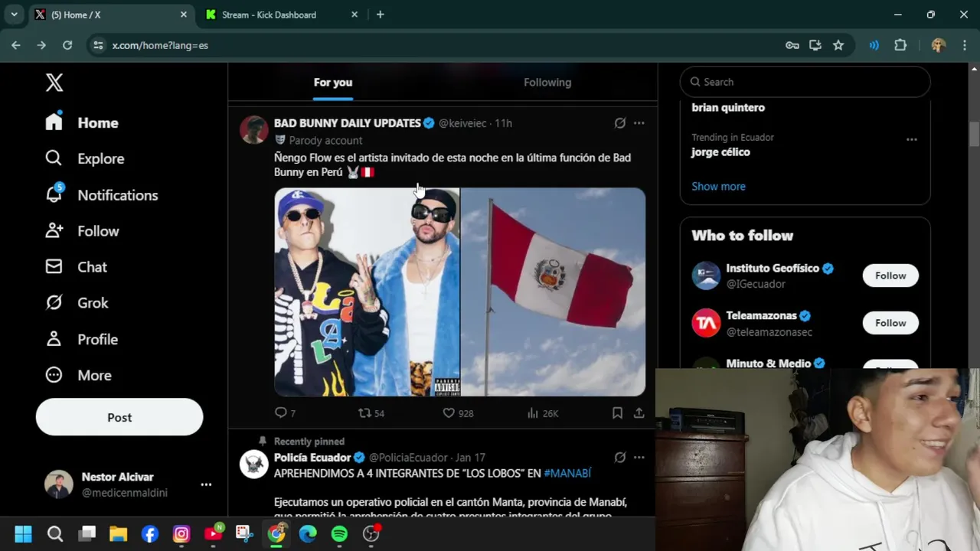Click the Search box on X

pos(805,82)
